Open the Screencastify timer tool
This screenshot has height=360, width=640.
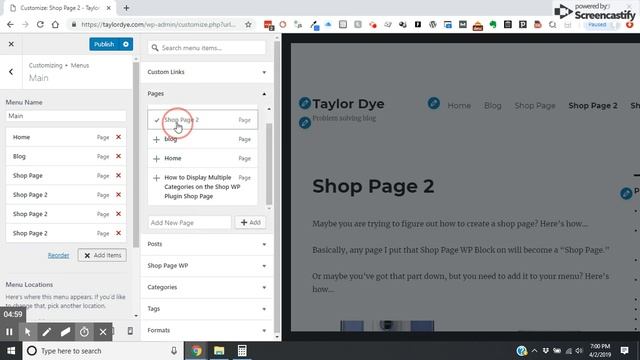pos(84,332)
